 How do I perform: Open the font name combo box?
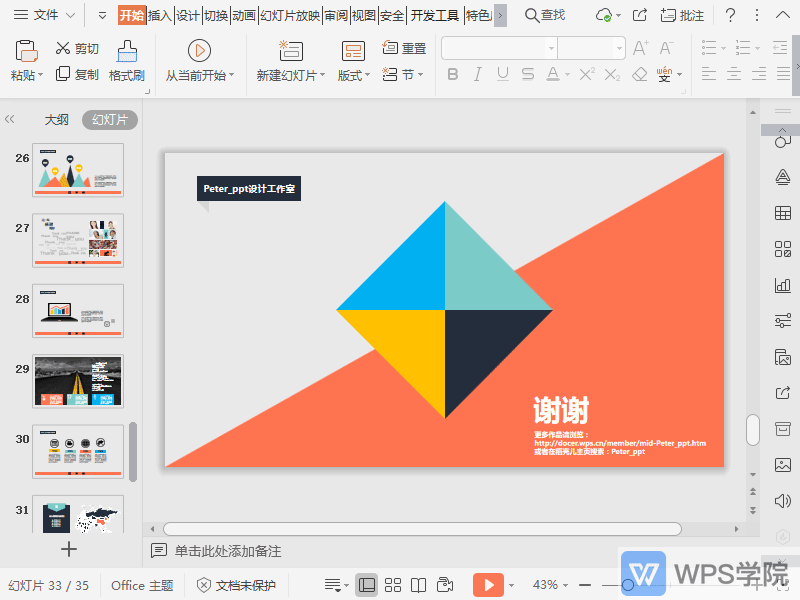click(x=499, y=48)
